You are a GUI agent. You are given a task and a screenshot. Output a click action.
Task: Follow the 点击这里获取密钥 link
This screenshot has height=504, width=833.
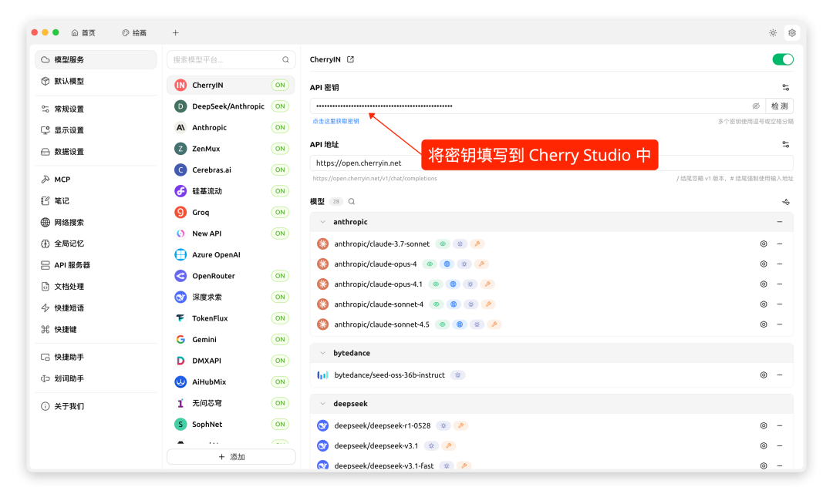click(336, 122)
